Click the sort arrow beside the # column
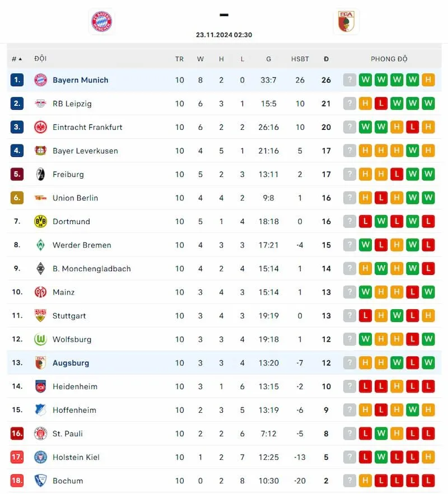 [x=17, y=58]
